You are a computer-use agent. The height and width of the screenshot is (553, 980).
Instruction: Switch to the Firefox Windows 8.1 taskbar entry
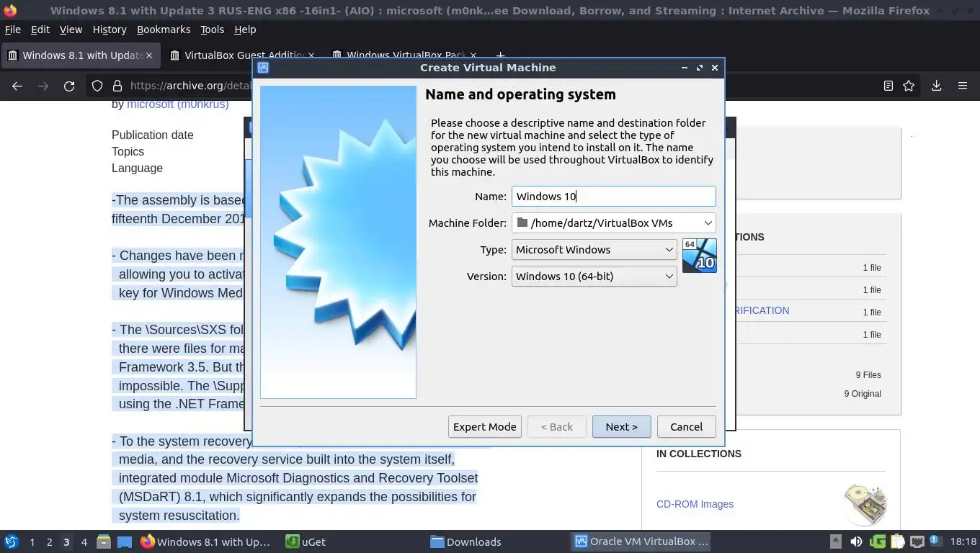206,541
